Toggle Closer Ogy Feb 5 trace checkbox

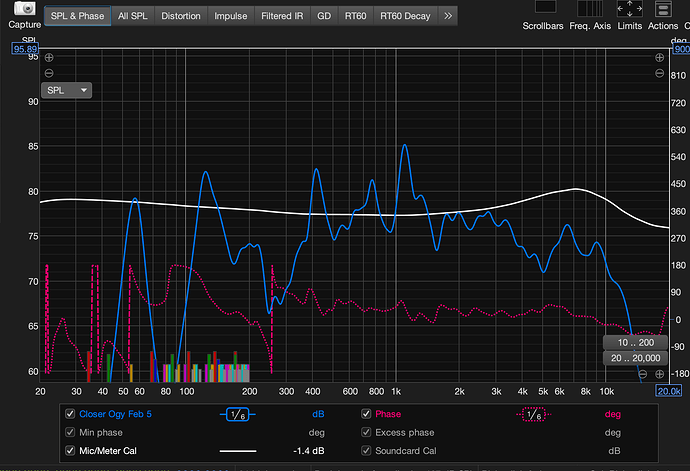(x=70, y=414)
